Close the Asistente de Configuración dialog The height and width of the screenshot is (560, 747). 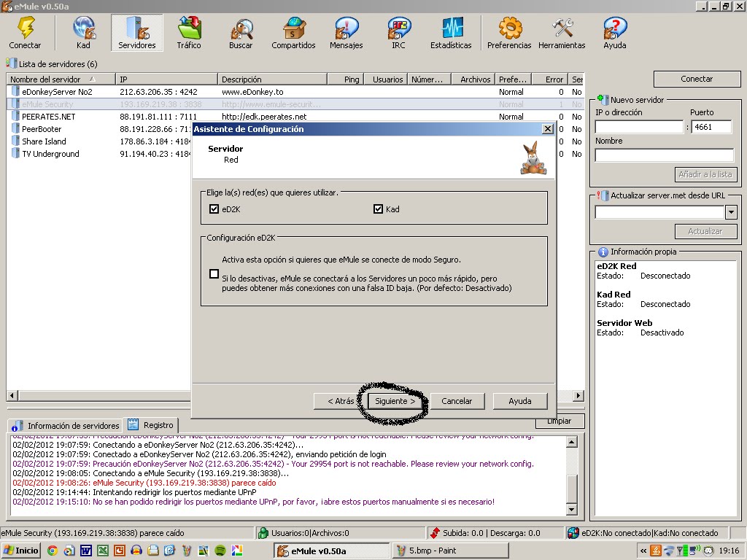[548, 128]
